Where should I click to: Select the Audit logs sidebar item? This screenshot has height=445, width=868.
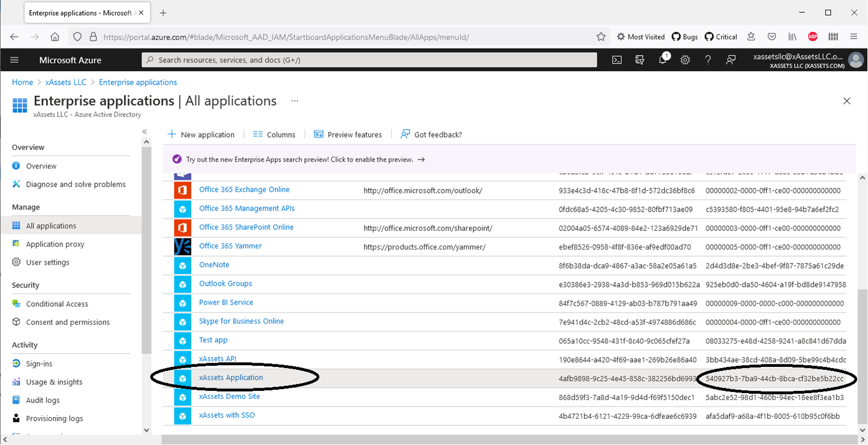[43, 400]
